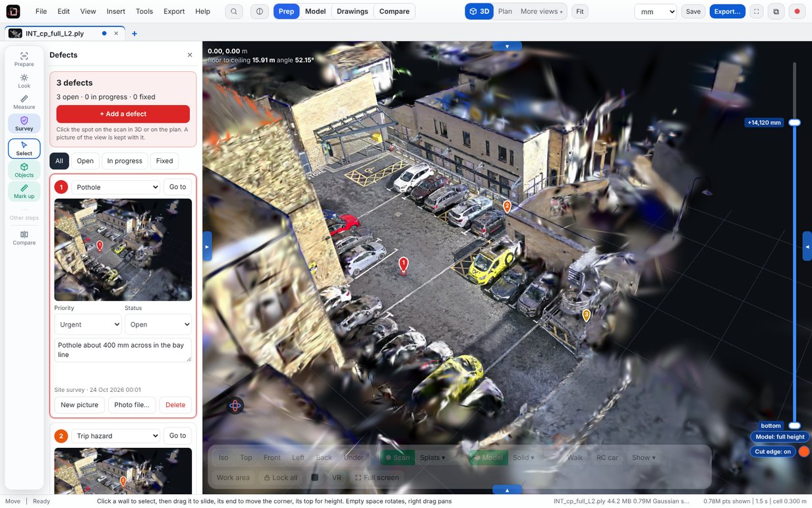Toggle Cut edge on/off
This screenshot has height=508, width=812.
tap(773, 452)
